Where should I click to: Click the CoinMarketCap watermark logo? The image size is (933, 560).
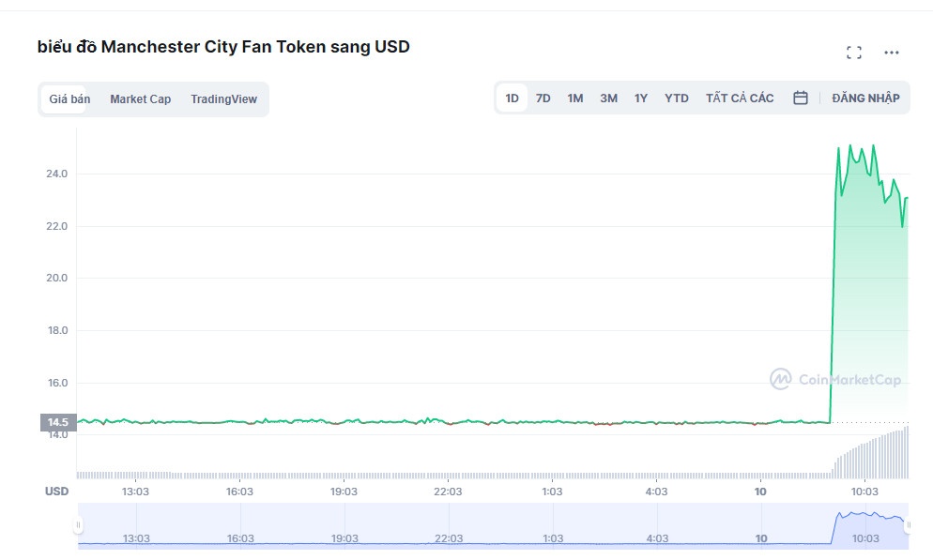[834, 379]
